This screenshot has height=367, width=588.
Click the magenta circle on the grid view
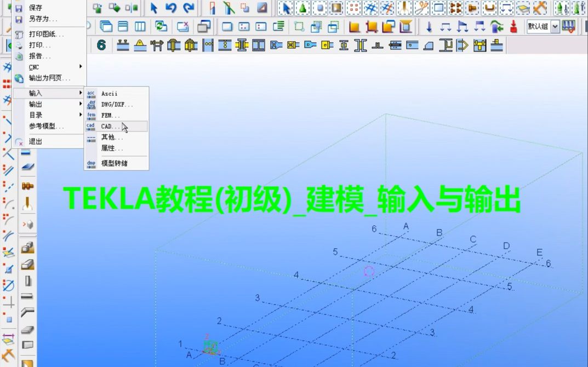368,270
